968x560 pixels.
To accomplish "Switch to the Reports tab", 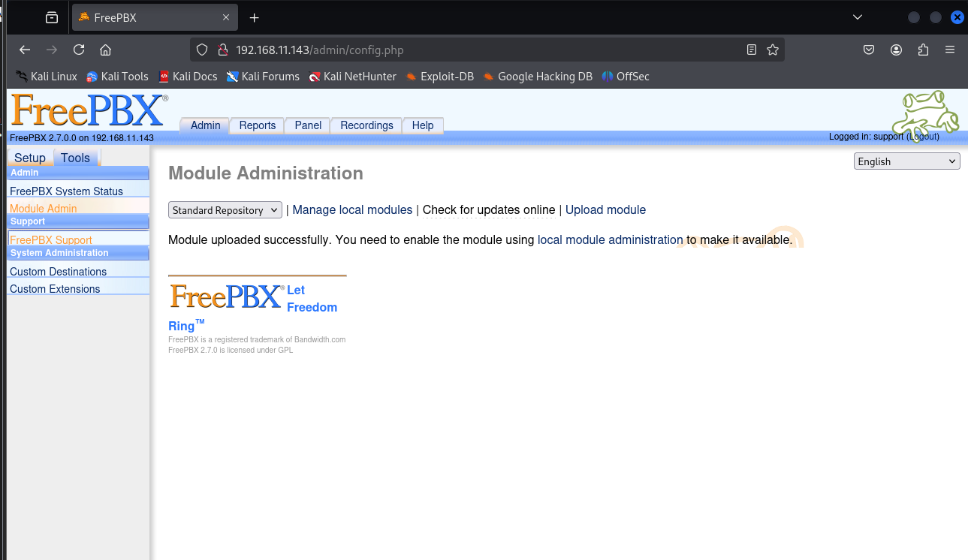I will [x=258, y=125].
